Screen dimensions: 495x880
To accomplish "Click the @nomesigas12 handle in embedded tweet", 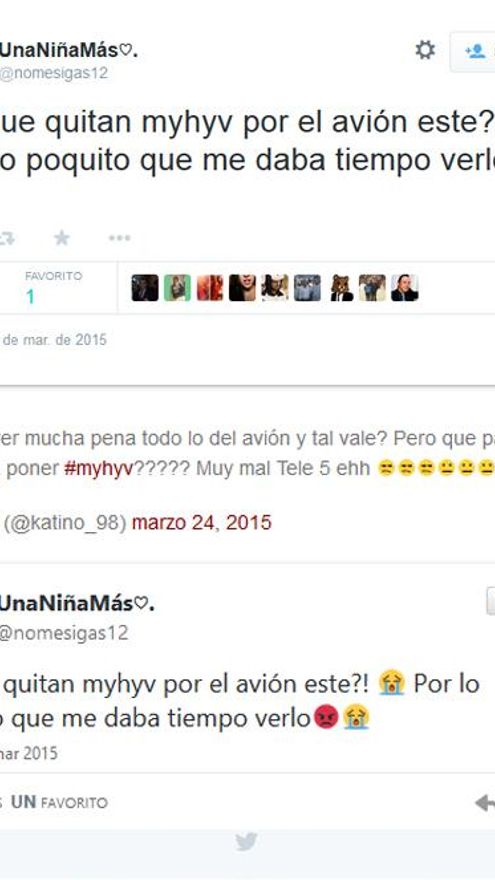I will [x=64, y=633].
